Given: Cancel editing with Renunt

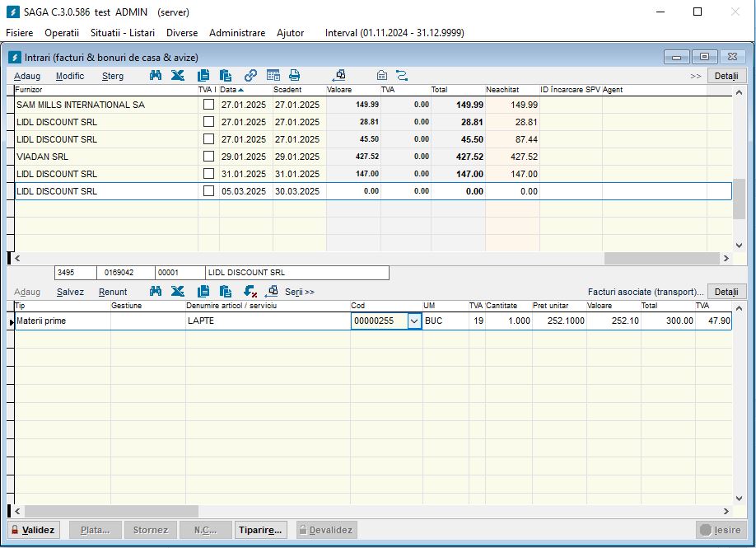Looking at the screenshot, I should [113, 292].
